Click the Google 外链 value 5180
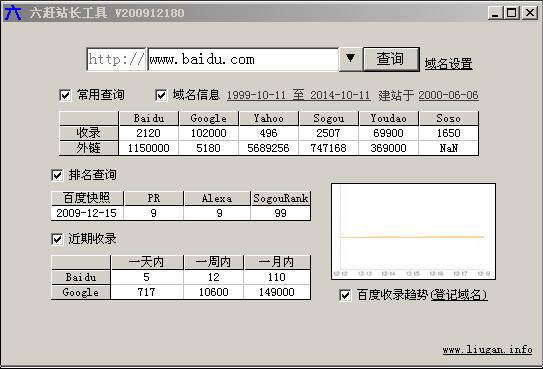The image size is (543, 369). 208,148
